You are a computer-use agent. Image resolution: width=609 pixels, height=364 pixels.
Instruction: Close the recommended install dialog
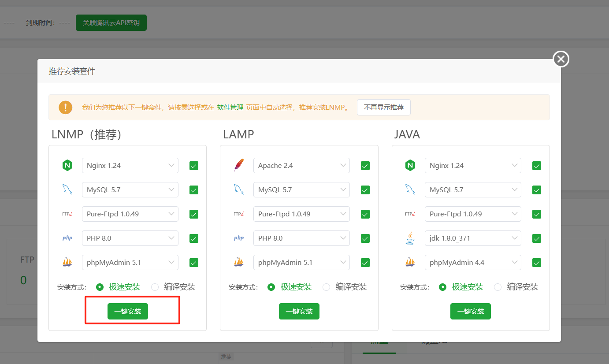(x=561, y=59)
